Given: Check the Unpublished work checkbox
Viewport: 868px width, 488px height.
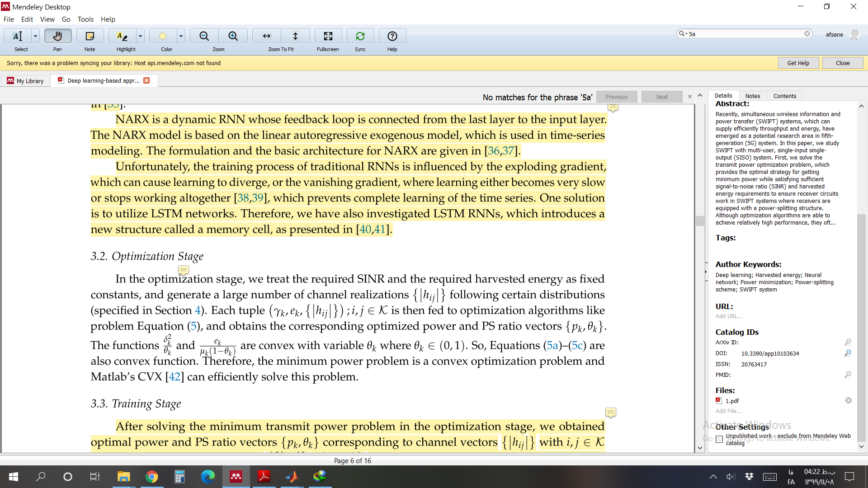Looking at the screenshot, I should coord(719,439).
